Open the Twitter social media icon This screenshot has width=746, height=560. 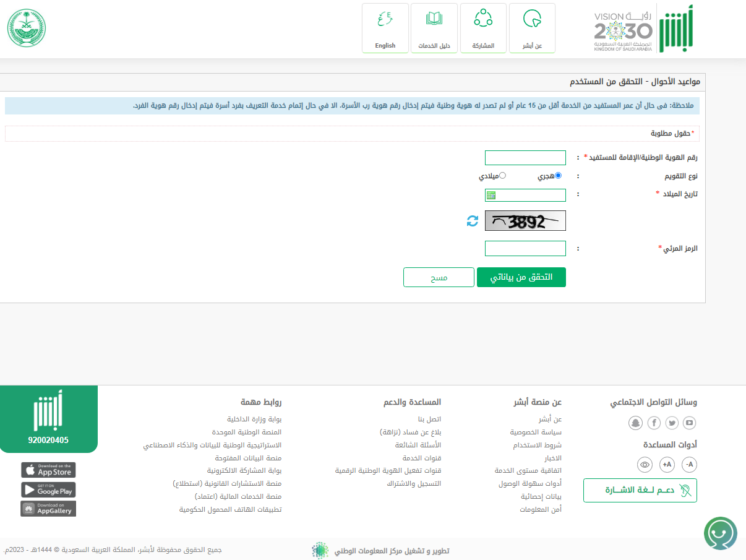[672, 423]
